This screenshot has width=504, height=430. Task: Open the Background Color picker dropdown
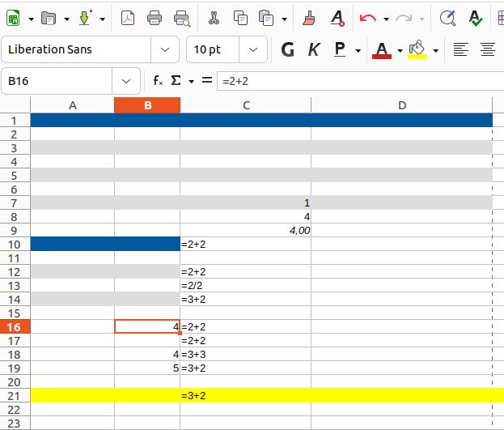(x=435, y=50)
